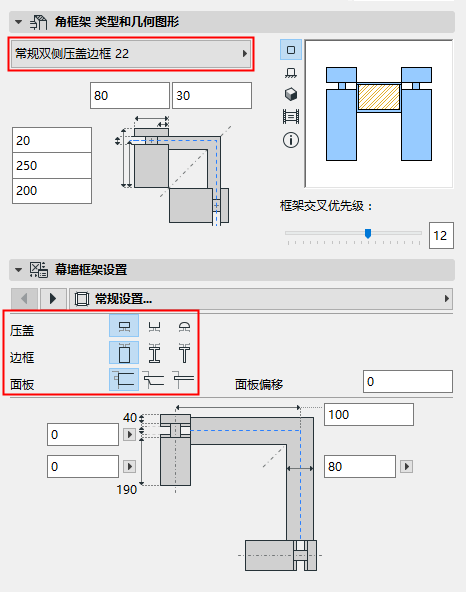Viewport: 466px width, 592px height.
Task: Open the 常规双侧压盖边框 22 frame type dropdown
Action: tap(131, 54)
